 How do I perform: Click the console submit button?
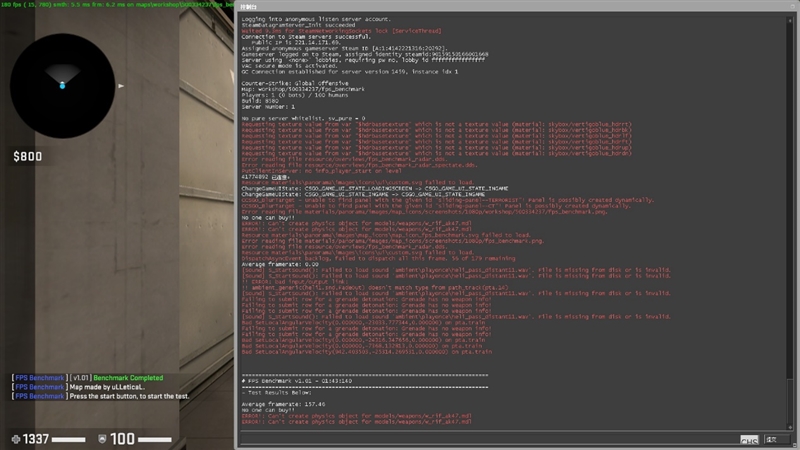coord(777,439)
